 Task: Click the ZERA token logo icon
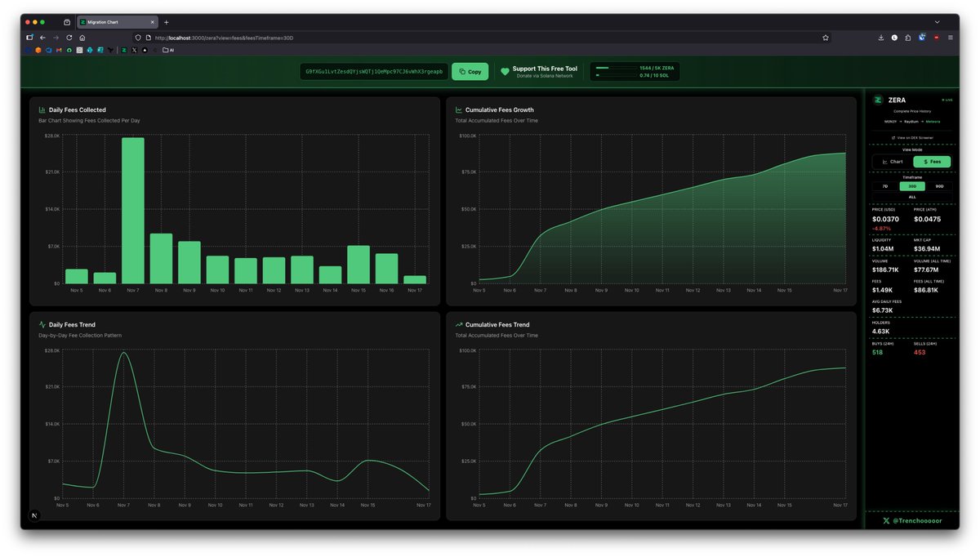tap(877, 100)
